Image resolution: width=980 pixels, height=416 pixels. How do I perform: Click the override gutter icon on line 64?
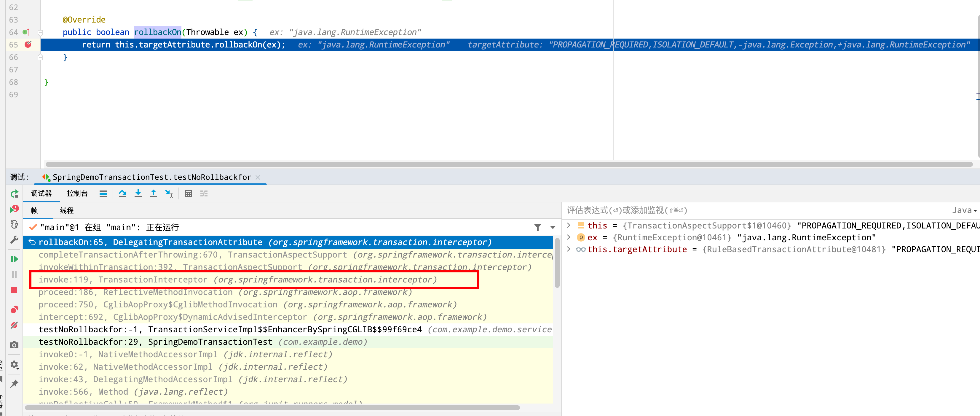26,32
